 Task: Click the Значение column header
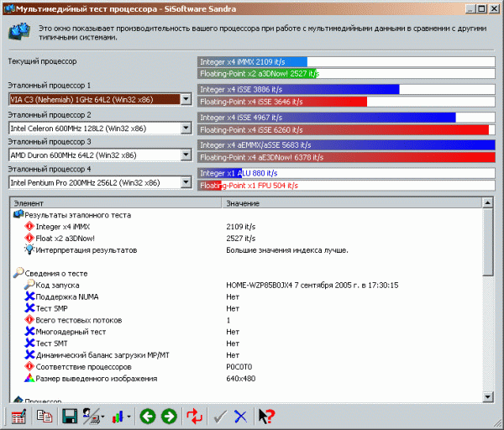(352, 203)
